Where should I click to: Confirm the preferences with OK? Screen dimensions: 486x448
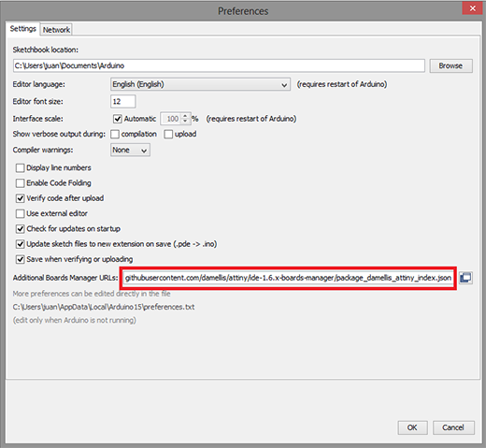(x=412, y=427)
